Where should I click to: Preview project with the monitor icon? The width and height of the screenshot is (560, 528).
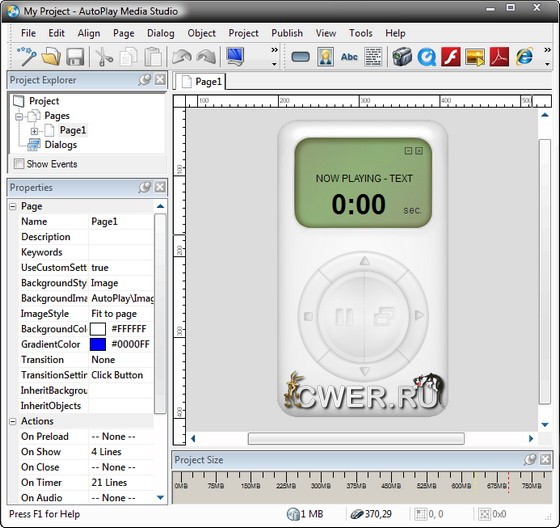[235, 56]
